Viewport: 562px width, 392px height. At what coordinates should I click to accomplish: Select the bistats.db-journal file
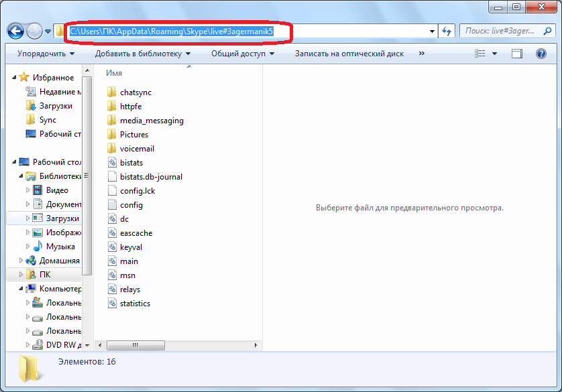(151, 177)
